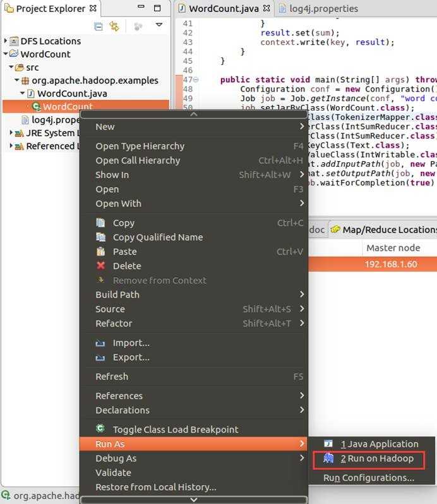
Task: Click the Paste clipboard icon
Action: click(x=100, y=251)
